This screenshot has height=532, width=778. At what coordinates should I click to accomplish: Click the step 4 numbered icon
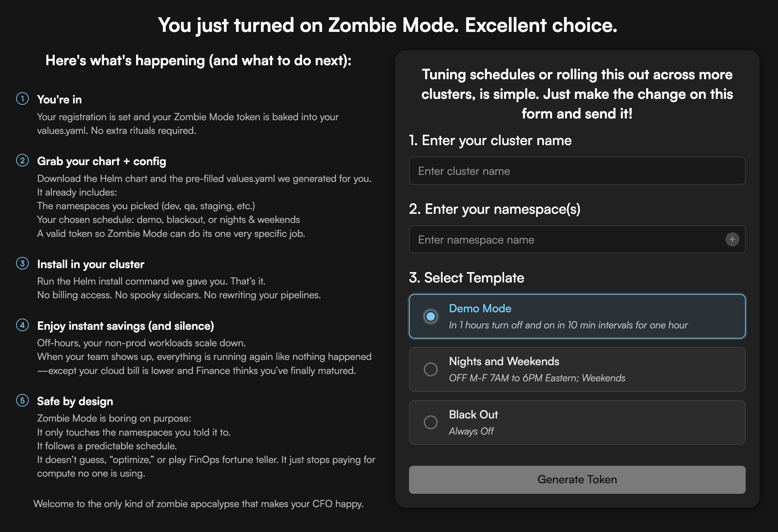[22, 325]
